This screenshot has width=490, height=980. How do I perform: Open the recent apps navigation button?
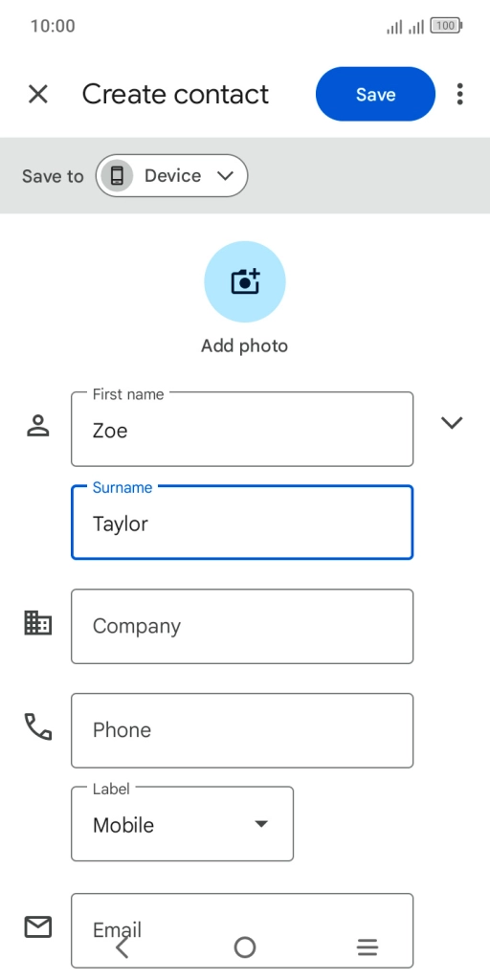coord(367,947)
